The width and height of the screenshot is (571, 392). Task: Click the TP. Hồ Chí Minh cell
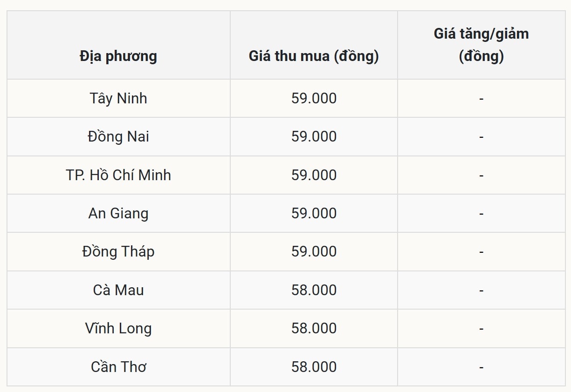(x=118, y=175)
